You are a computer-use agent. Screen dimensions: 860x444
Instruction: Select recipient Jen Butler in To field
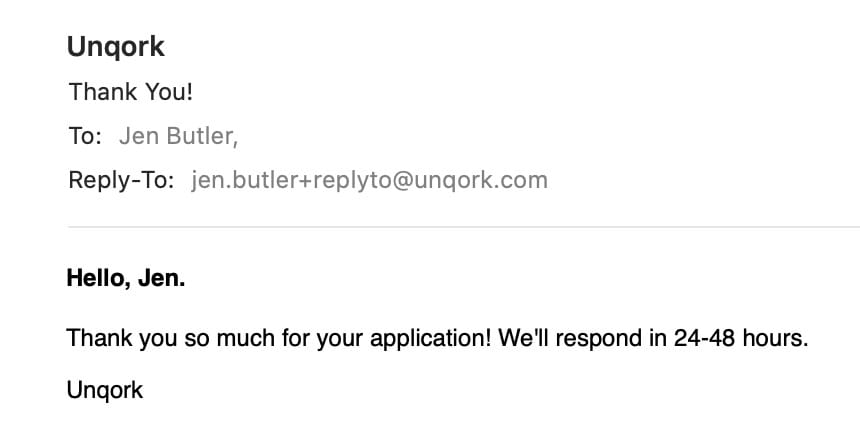click(x=178, y=136)
